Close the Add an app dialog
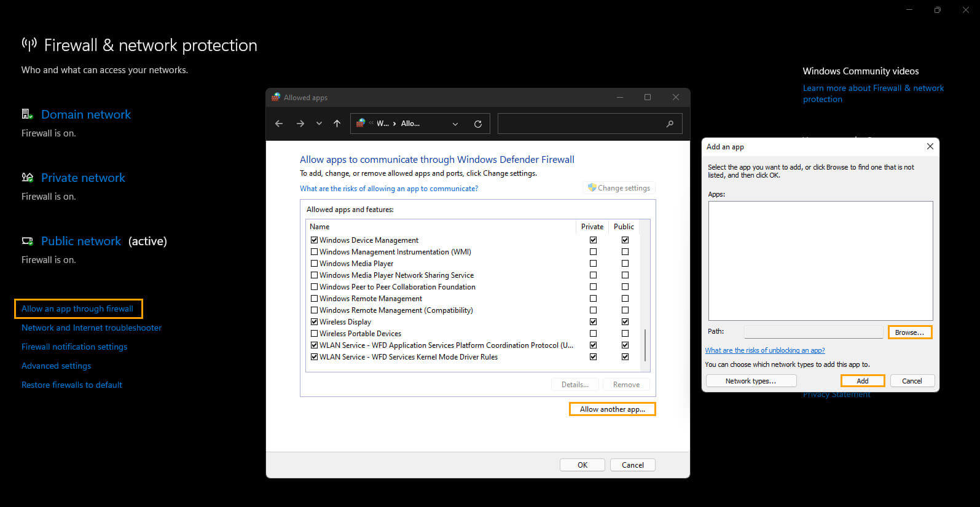The height and width of the screenshot is (507, 980). 930,146
